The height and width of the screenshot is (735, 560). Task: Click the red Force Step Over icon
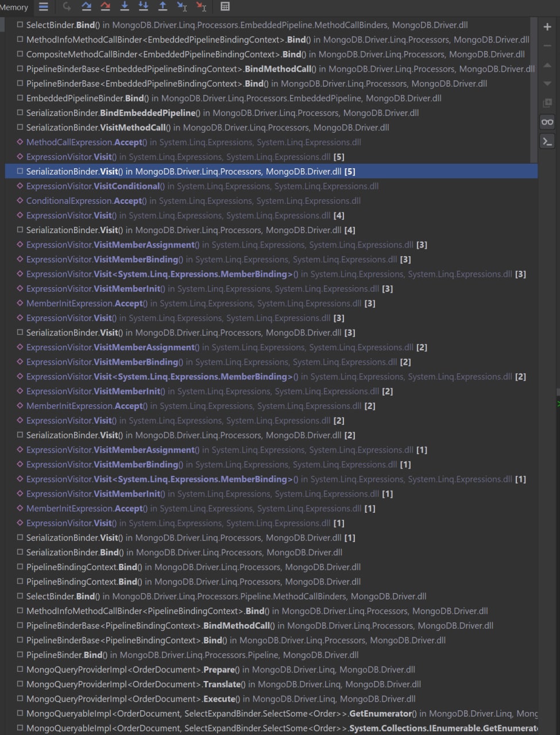(x=105, y=7)
